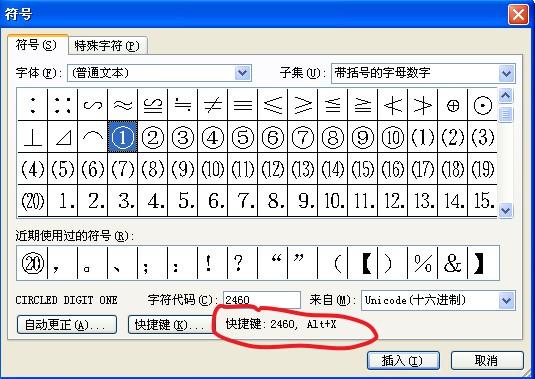Select parenthesized (12) symbol
The width and height of the screenshot is (535, 379).
[x=273, y=169]
